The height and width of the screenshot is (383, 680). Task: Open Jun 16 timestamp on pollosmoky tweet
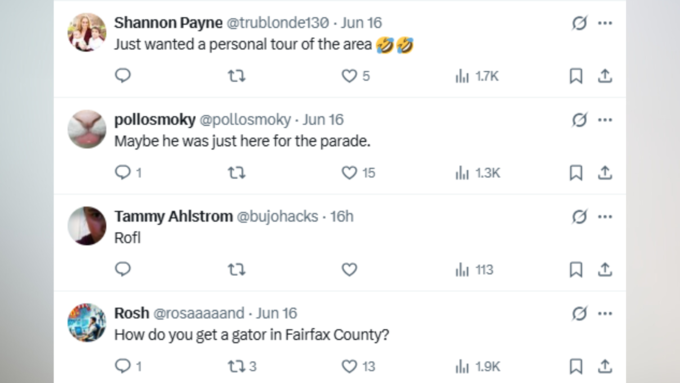click(x=323, y=119)
